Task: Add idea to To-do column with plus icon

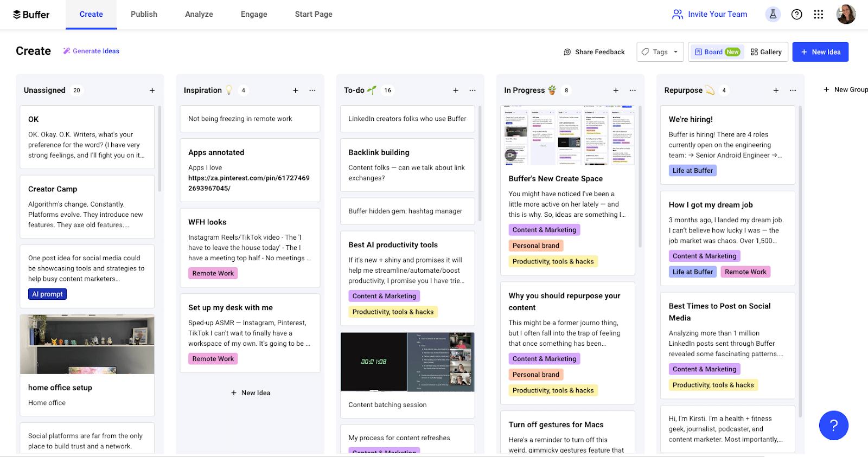Action: [456, 91]
